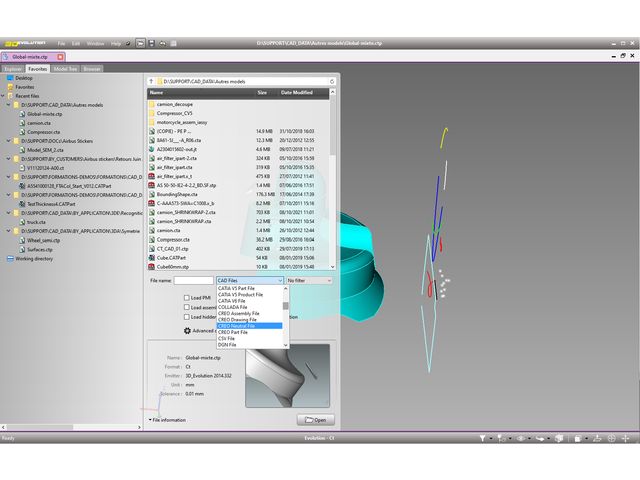Switch to the Model Tree tab
Image resolution: width=640 pixels, height=480 pixels.
[x=65, y=69]
